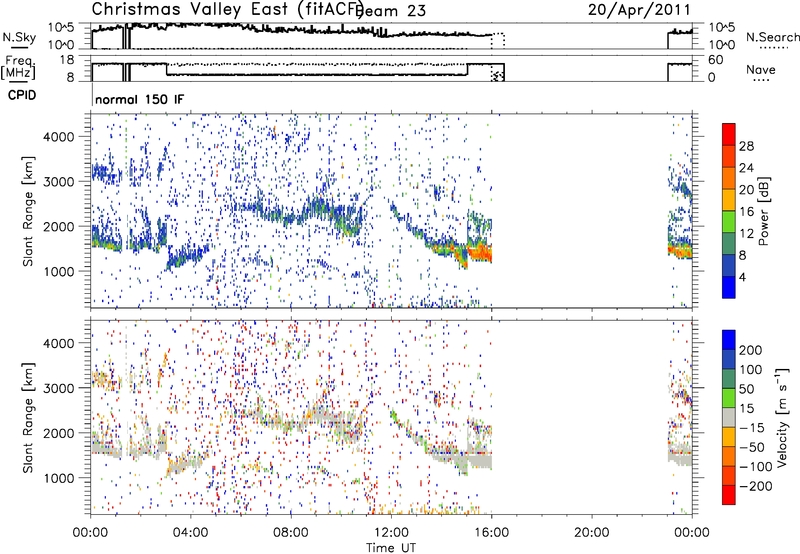Click the power panel "Slant Range [km]" label
The image size is (800, 554).
tap(28, 211)
